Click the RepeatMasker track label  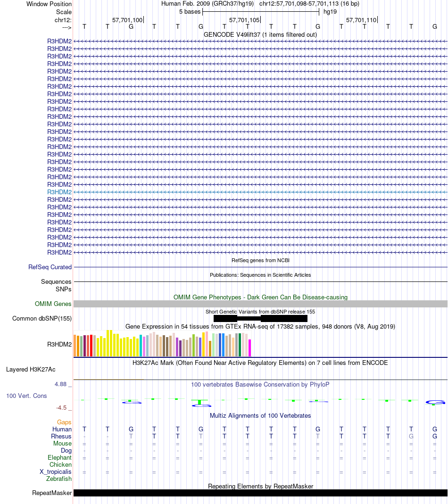tap(52, 493)
